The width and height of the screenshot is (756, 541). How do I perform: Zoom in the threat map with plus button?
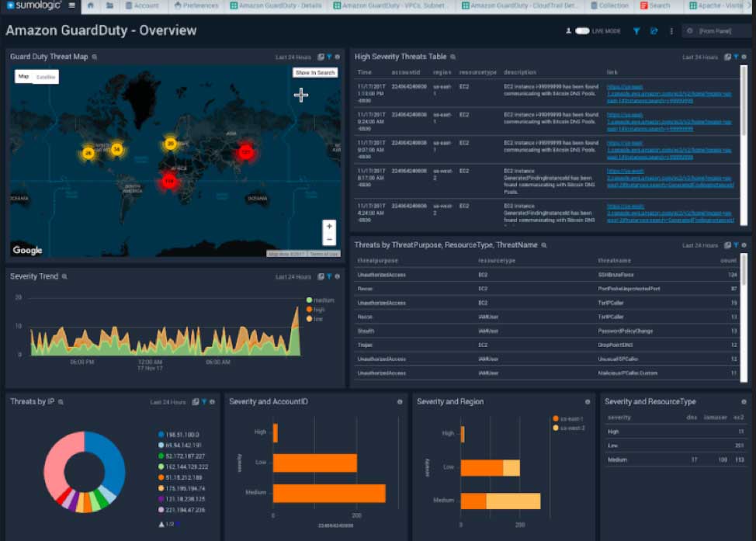329,226
